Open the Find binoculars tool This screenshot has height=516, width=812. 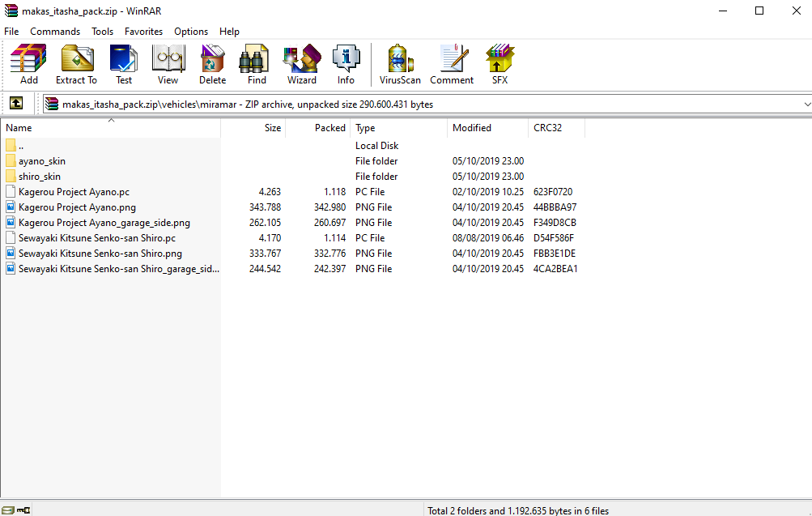point(254,58)
